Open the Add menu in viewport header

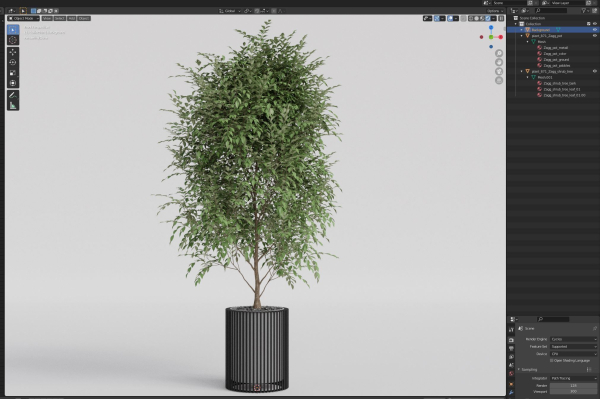72,18
